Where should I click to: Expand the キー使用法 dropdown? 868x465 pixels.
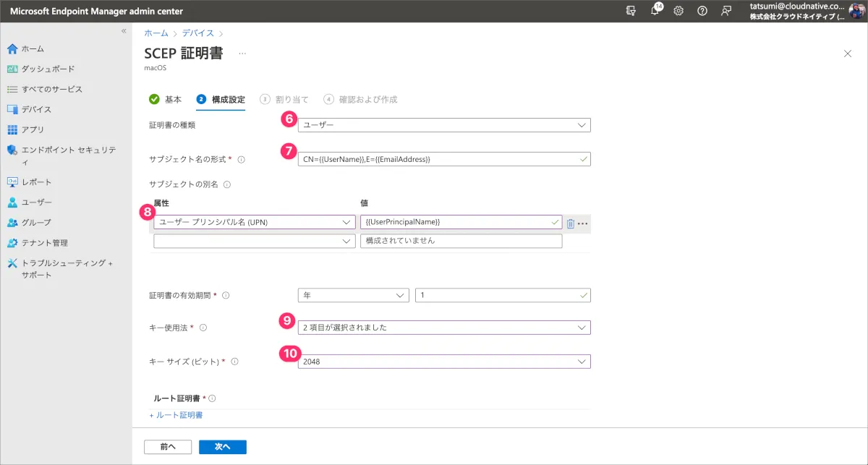(444, 328)
